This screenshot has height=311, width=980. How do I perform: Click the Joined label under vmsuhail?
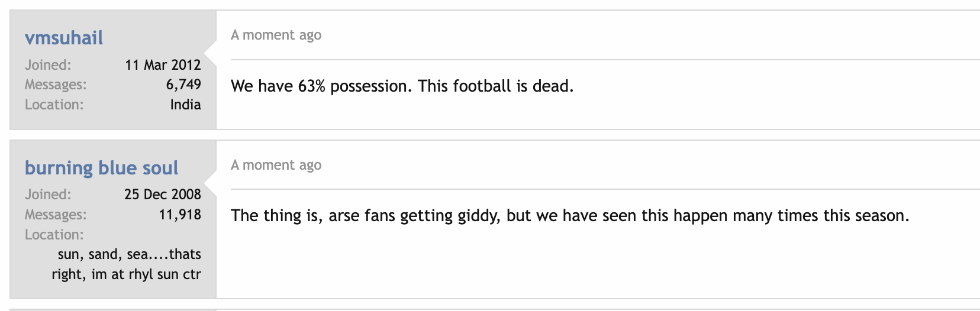coord(48,65)
